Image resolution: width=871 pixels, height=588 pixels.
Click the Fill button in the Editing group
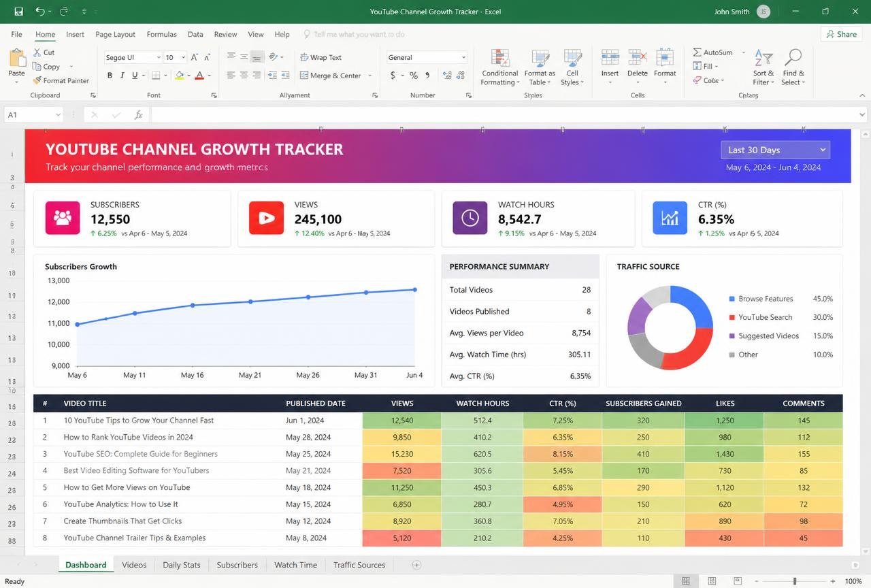[x=705, y=66]
